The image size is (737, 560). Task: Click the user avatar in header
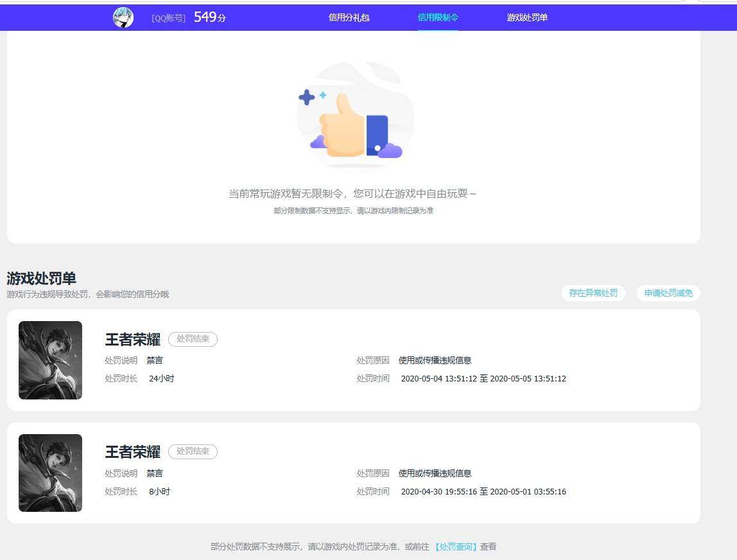click(123, 18)
